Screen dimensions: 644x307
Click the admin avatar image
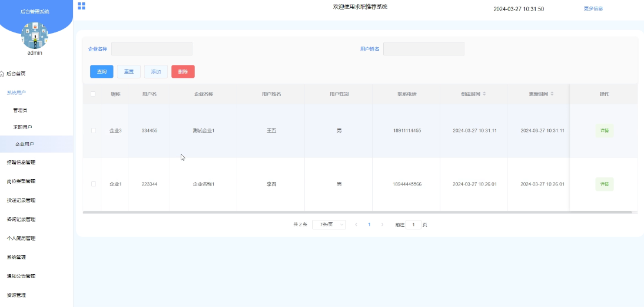pyautogui.click(x=35, y=35)
